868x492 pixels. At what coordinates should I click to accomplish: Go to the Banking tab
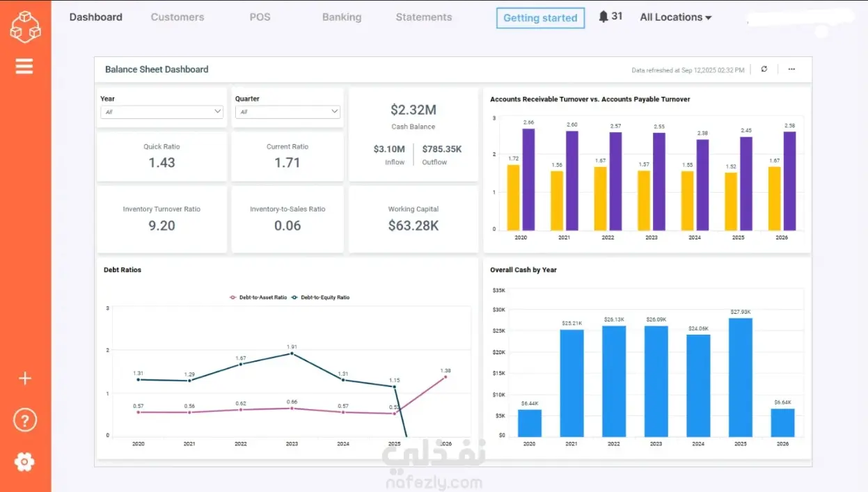pyautogui.click(x=342, y=17)
